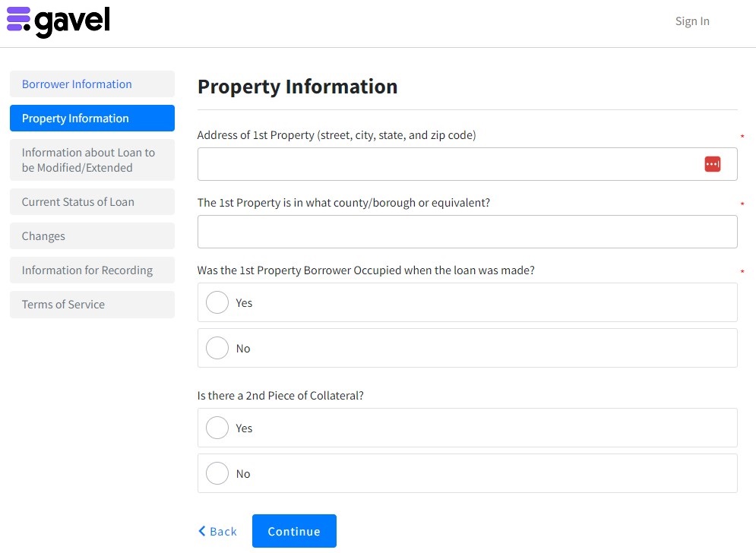This screenshot has height=553, width=756.
Task: Select No for 1st Property Borrower Occupied
Action: coord(217,348)
